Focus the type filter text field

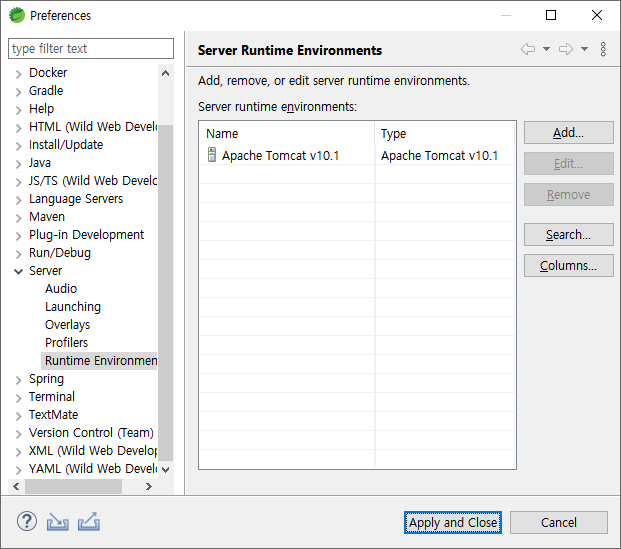pos(91,49)
